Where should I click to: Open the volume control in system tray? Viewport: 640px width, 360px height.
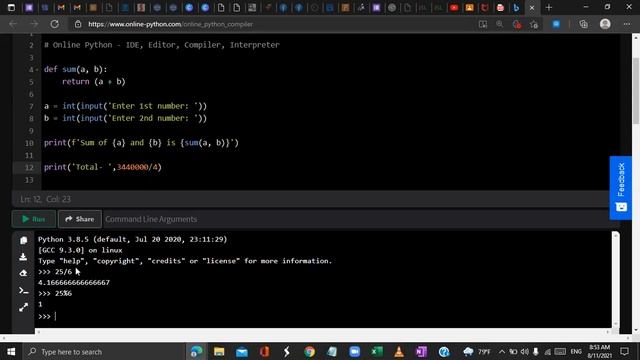pyautogui.click(x=525, y=351)
